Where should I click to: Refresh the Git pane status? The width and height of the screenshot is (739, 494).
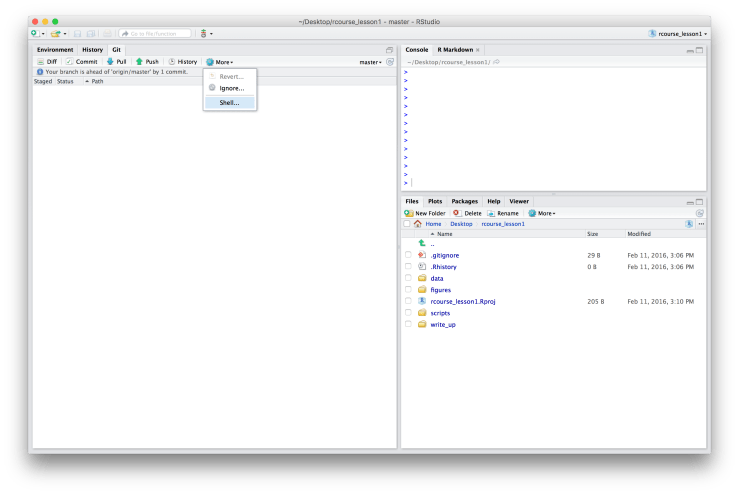[390, 62]
